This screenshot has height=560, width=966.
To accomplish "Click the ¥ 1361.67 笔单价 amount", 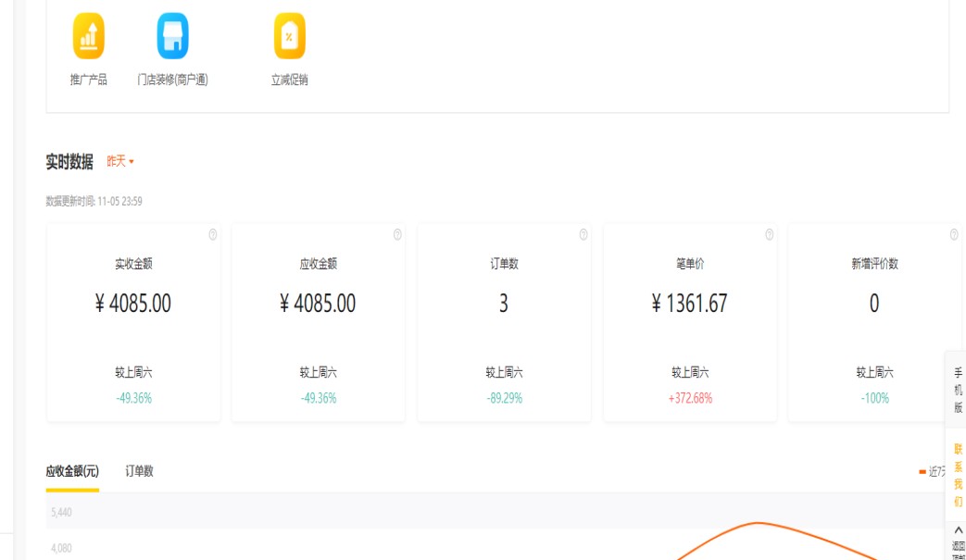I will (x=690, y=304).
